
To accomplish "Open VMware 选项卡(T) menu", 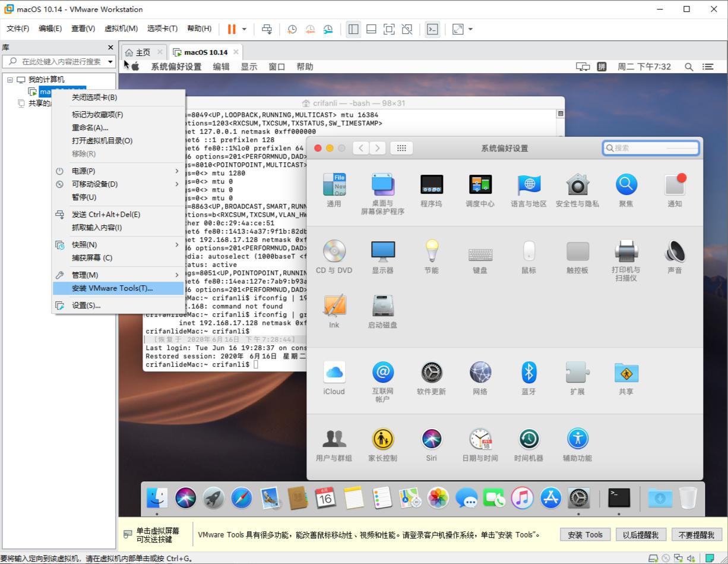I will click(162, 29).
